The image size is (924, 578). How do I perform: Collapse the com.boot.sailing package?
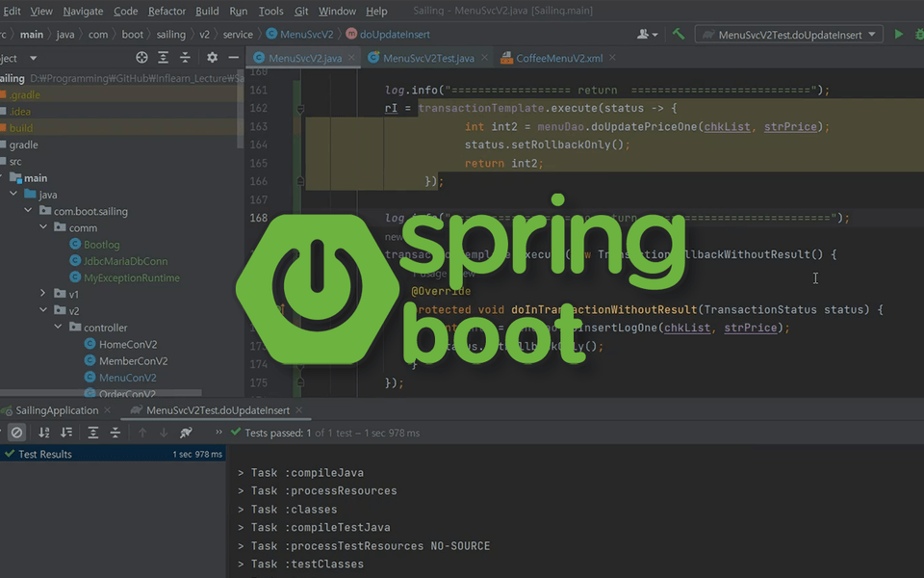[x=28, y=210]
